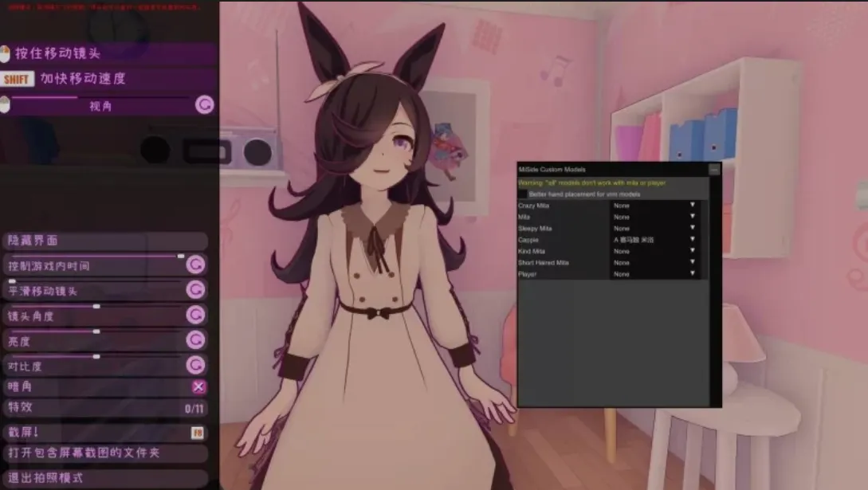The image size is (868, 490).
Task: Reset 亮度 brightness to default
Action: [x=195, y=340]
